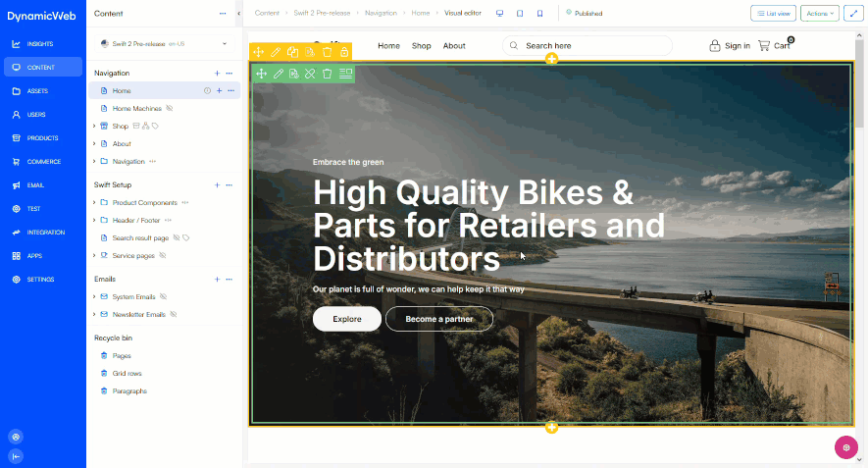Click the copy row icon in yellow toolbar
Screen dimensions: 868x468
tap(293, 52)
